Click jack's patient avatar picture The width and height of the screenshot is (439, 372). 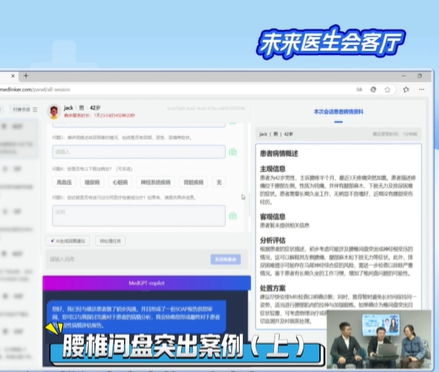tap(54, 112)
